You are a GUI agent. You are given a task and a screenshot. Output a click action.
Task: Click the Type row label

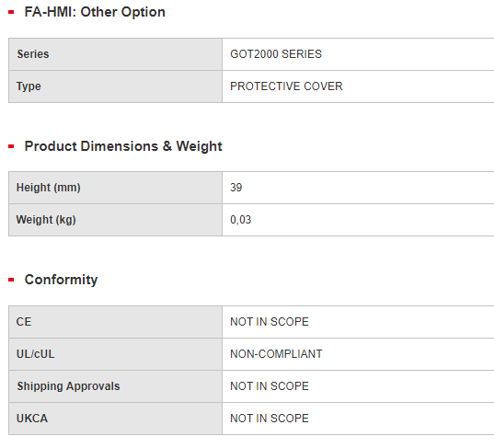(x=29, y=86)
